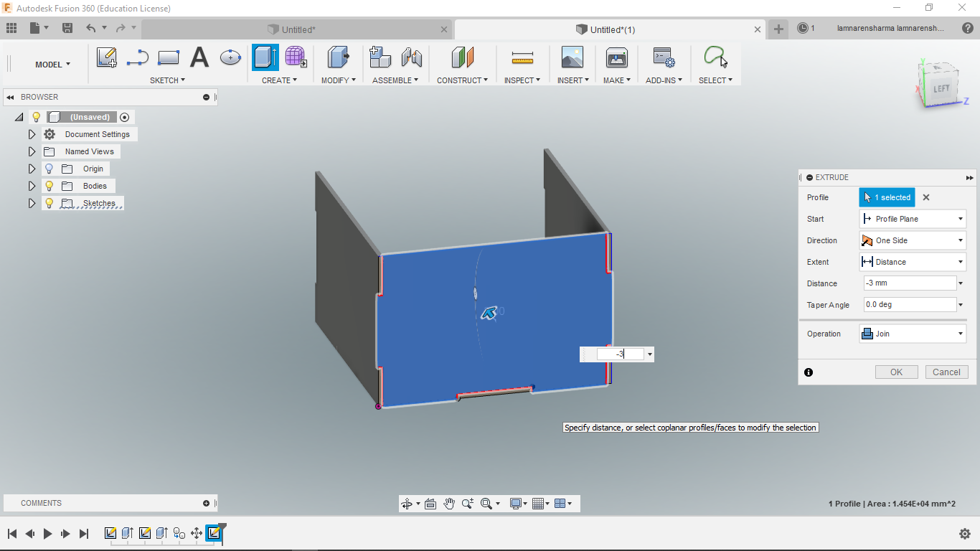The image size is (980, 551).
Task: Activate the Pan hand tool
Action: click(x=449, y=504)
